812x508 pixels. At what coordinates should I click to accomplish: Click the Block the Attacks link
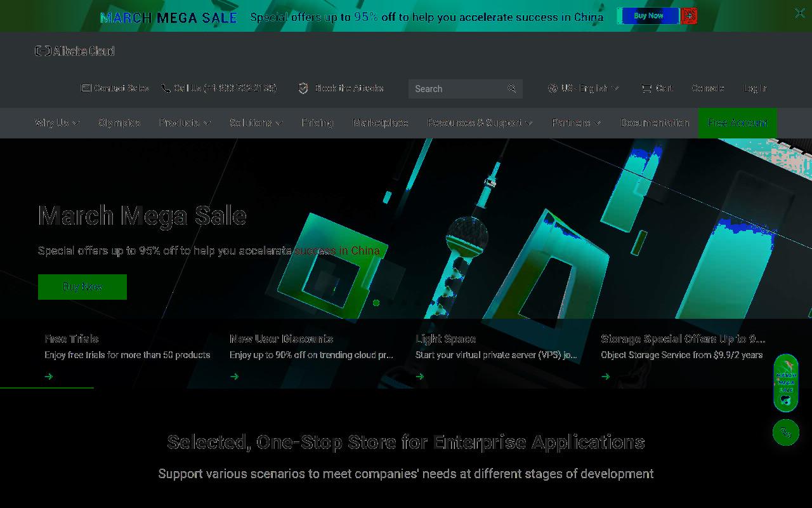click(349, 88)
